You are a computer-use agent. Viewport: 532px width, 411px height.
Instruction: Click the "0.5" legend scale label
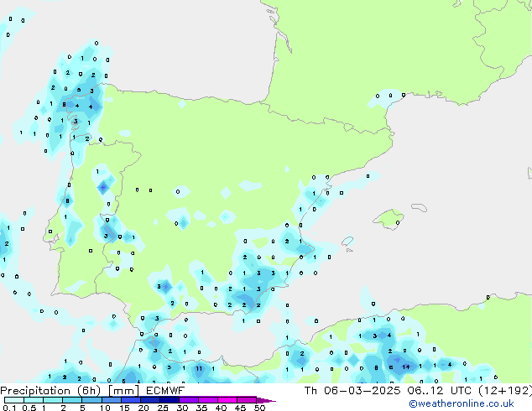tap(29, 408)
